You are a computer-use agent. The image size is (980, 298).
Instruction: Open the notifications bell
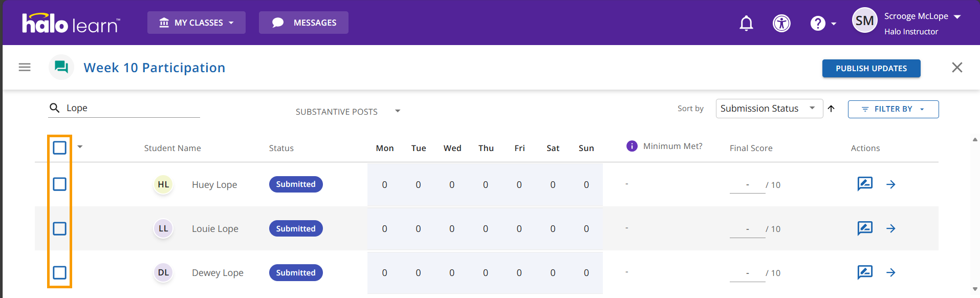pyautogui.click(x=746, y=23)
